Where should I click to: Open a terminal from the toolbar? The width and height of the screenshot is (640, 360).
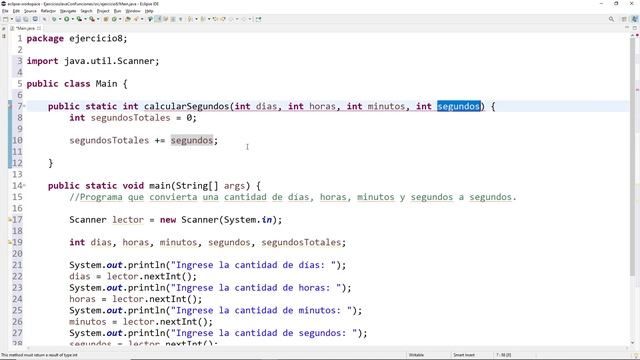click(35, 19)
